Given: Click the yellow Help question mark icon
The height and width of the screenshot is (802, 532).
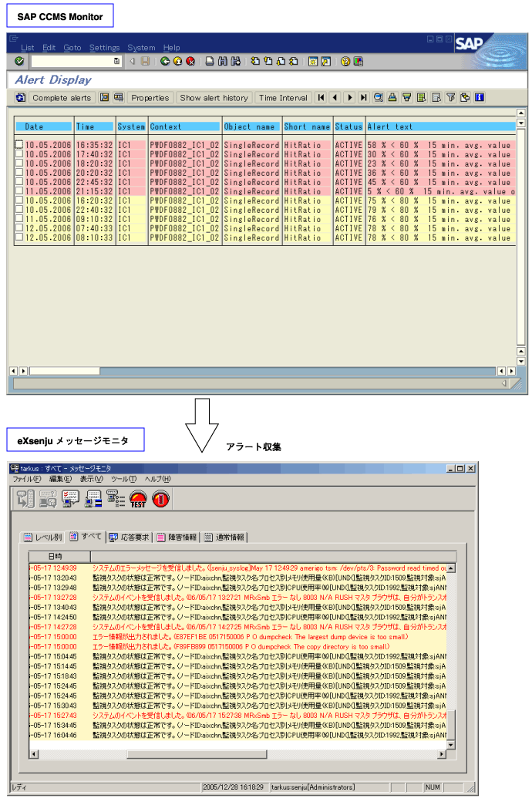Looking at the screenshot, I should coord(345,62).
